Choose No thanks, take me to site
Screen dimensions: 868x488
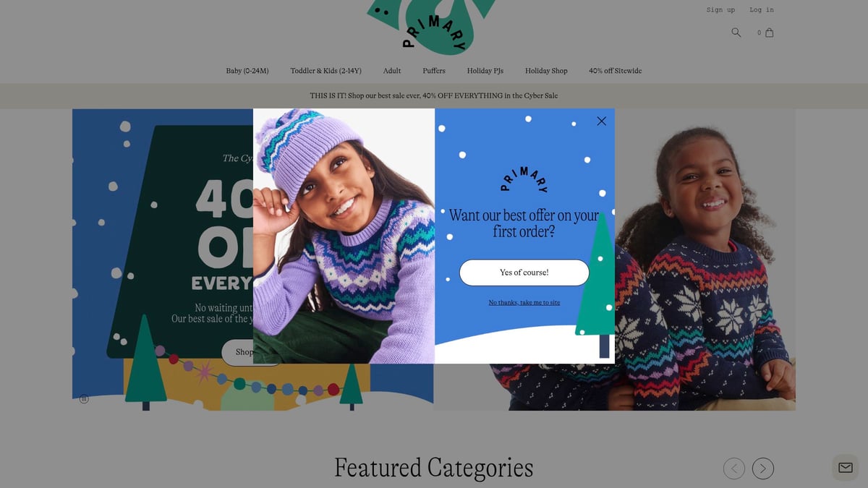click(524, 302)
